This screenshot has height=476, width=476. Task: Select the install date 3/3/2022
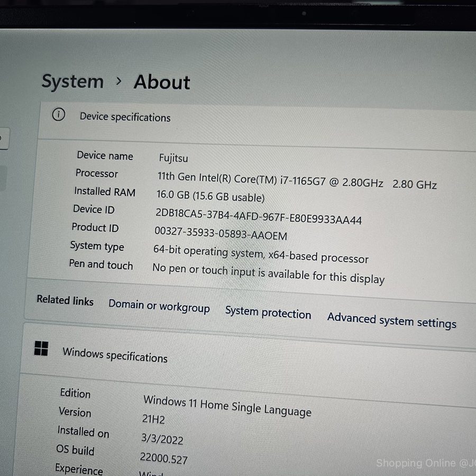tap(162, 439)
